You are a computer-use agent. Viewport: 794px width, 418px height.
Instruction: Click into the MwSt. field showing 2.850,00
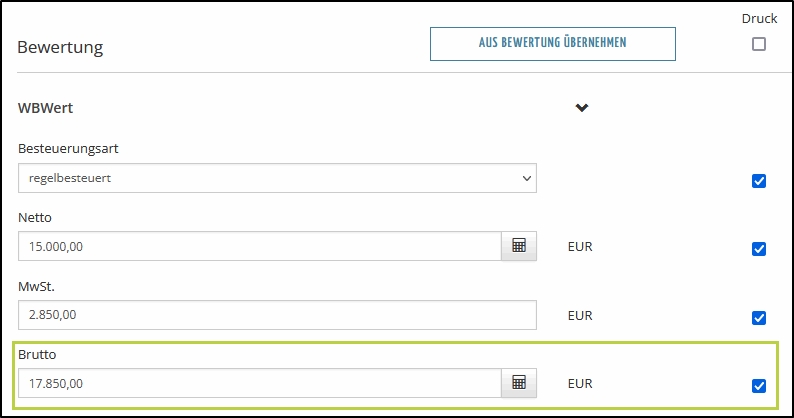[277, 315]
